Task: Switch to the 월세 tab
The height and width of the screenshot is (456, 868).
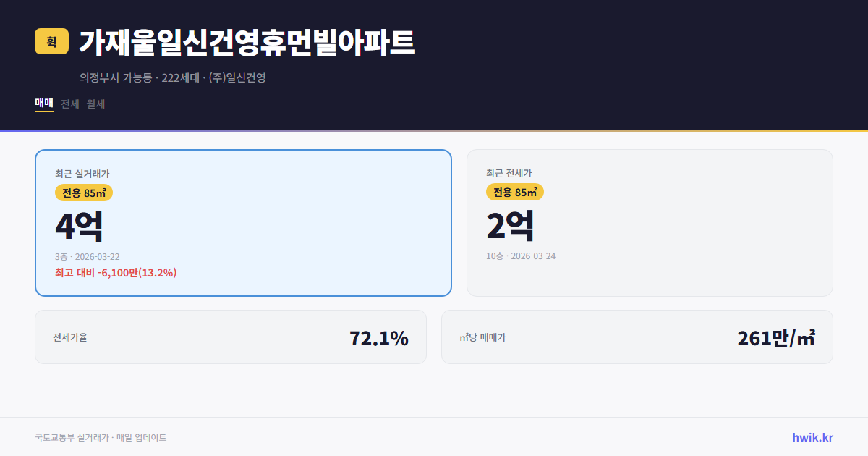Action: (96, 104)
